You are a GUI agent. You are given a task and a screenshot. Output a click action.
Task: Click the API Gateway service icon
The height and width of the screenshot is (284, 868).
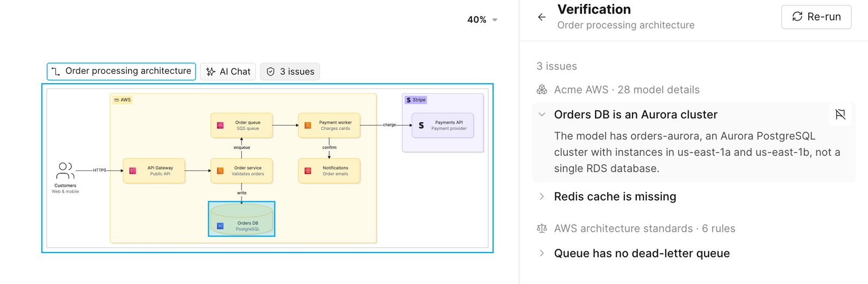(132, 171)
